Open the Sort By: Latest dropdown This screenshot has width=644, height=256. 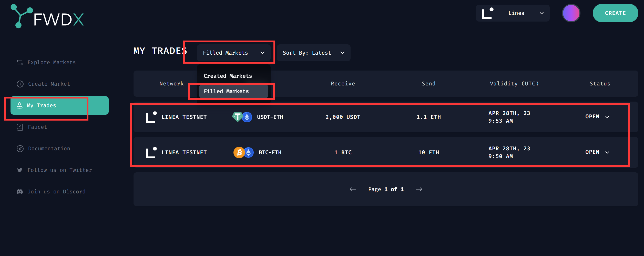coord(313,53)
